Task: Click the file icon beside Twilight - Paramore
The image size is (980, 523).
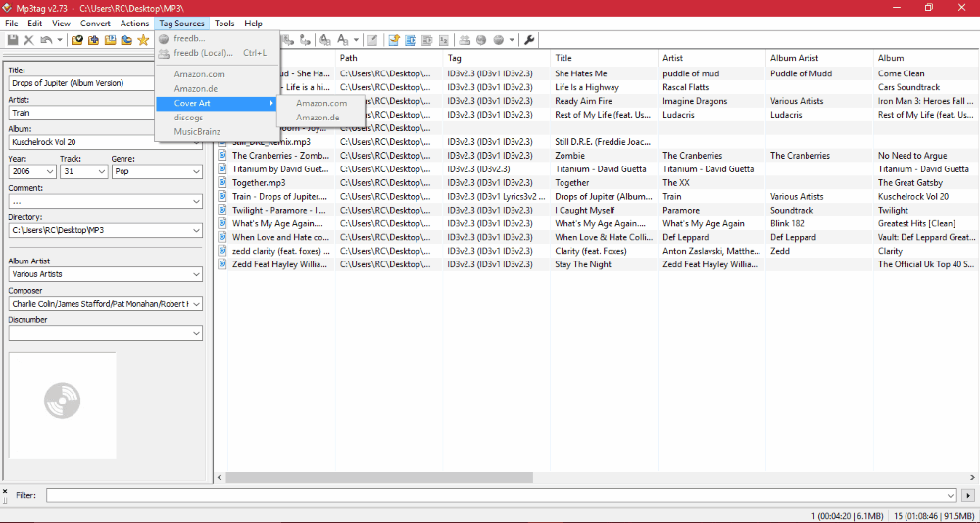Action: coord(221,210)
